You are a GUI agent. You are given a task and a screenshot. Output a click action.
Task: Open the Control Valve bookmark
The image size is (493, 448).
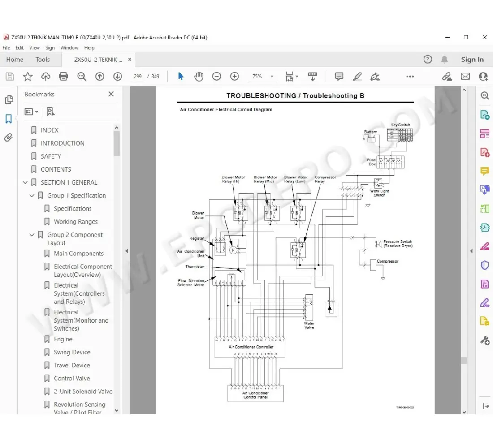tap(72, 379)
